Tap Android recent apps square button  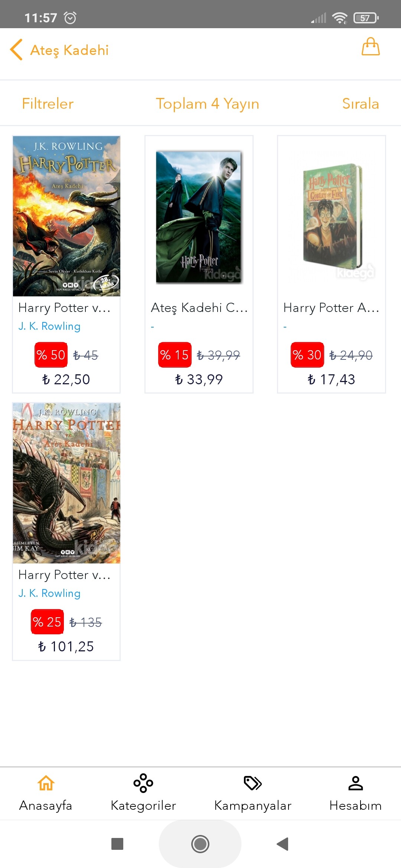(117, 844)
